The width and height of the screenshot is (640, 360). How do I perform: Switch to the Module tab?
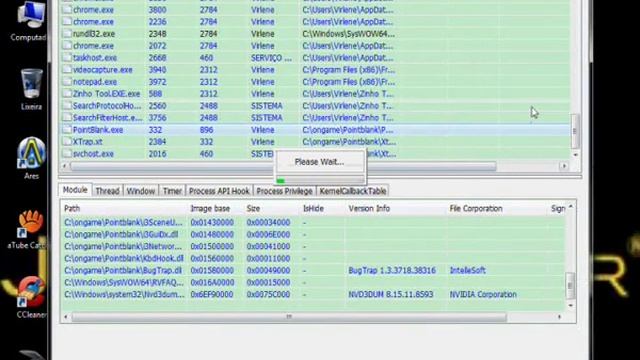point(75,190)
